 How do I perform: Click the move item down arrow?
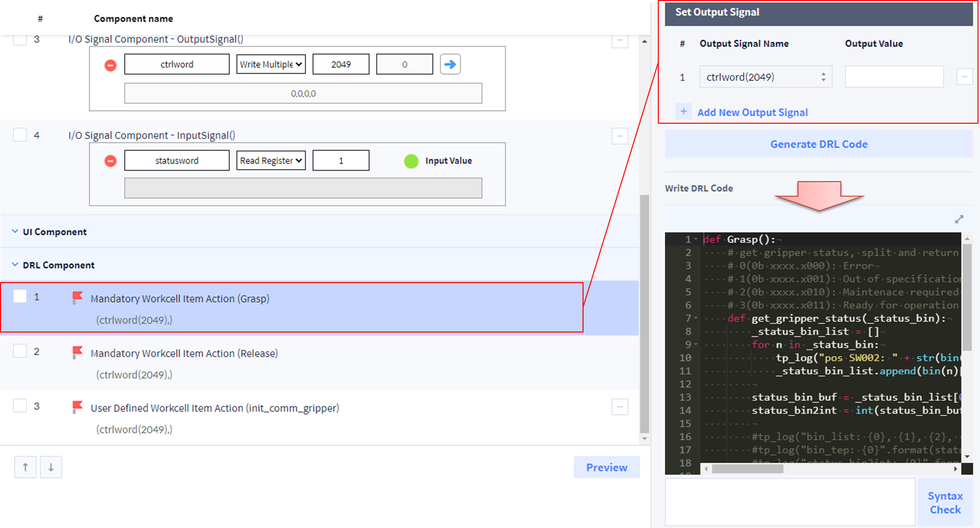pos(51,467)
